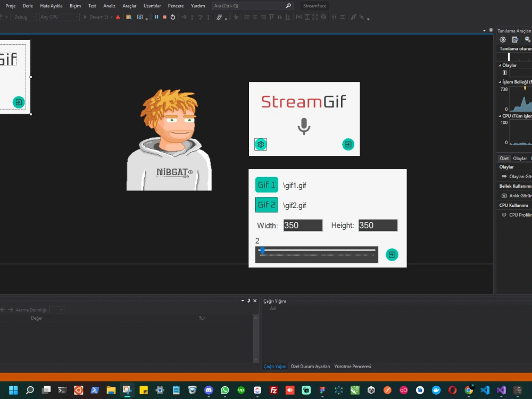The width and height of the screenshot is (532, 399).
Task: Click the pause debugging icon
Action: (156, 17)
